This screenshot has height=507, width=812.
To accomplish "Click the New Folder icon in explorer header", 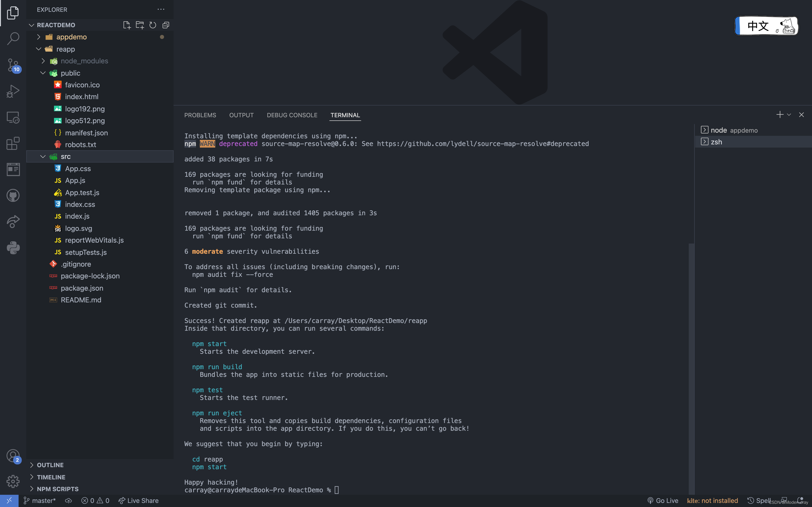I will pos(140,25).
